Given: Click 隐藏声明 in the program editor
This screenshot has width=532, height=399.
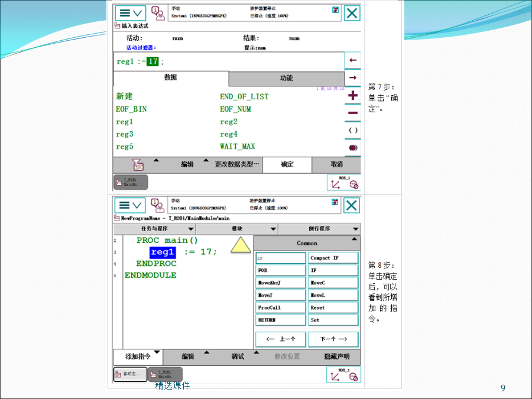Looking at the screenshot, I should [337, 357].
